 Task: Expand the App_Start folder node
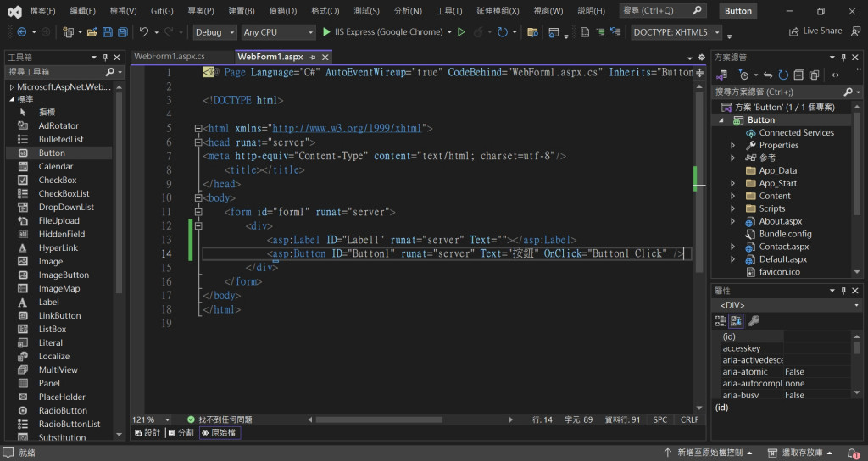point(733,183)
